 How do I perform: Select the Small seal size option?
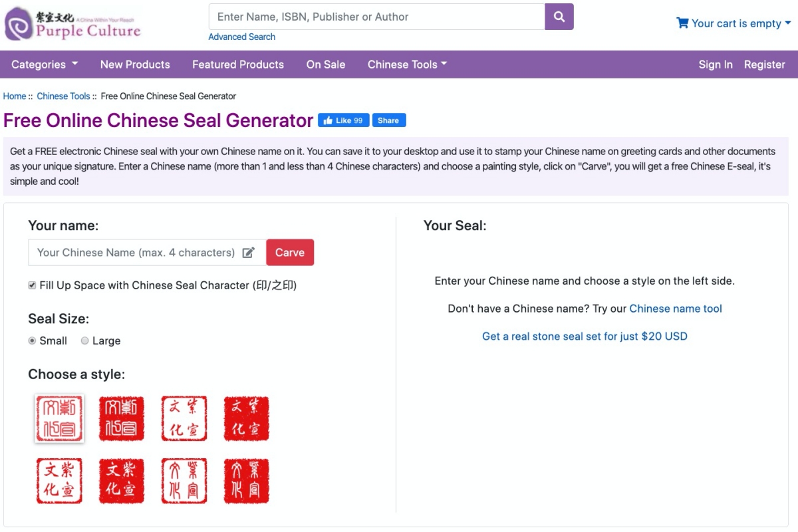[32, 340]
